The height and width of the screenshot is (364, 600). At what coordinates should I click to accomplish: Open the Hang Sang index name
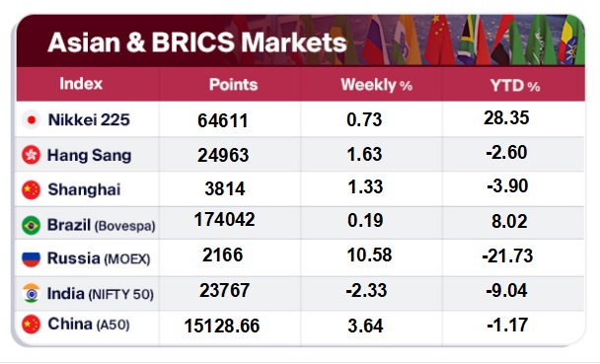(89, 155)
